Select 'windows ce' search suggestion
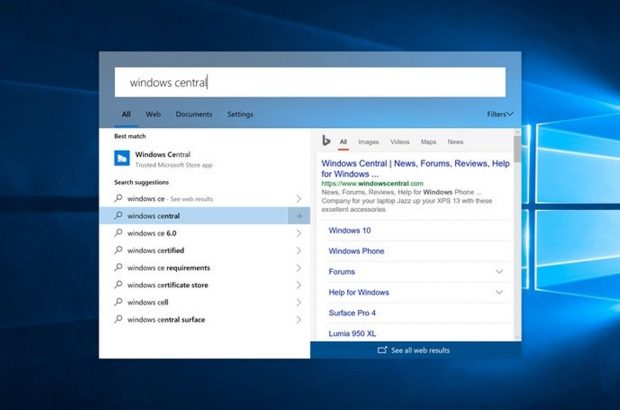Screen dimensions: 620x410 pos(204,198)
